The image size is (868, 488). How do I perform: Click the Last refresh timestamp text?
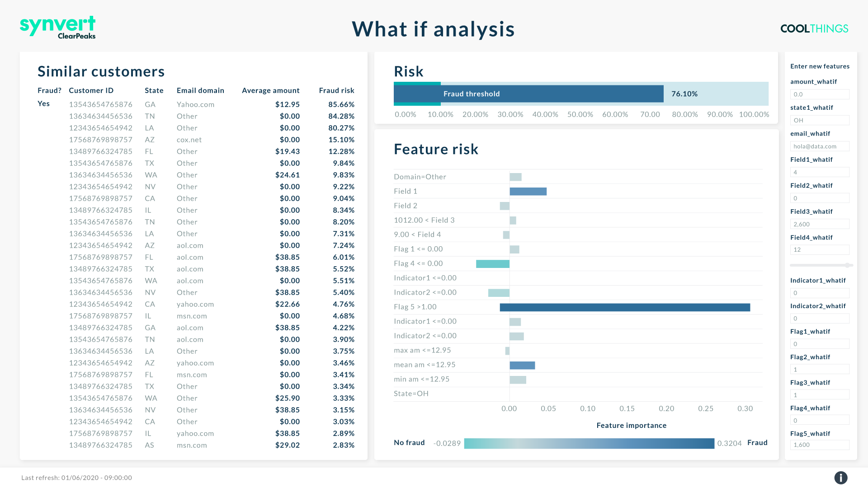point(76,478)
